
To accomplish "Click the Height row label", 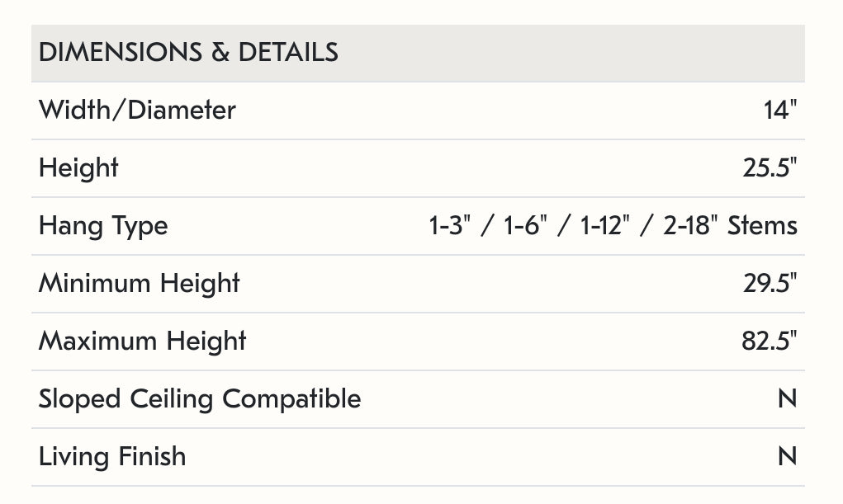I will coord(78,168).
